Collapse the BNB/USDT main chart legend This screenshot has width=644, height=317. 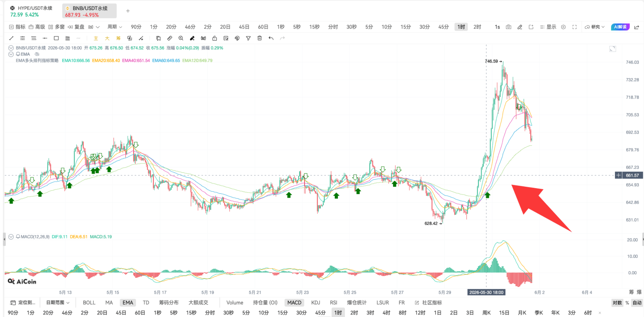pos(11,48)
